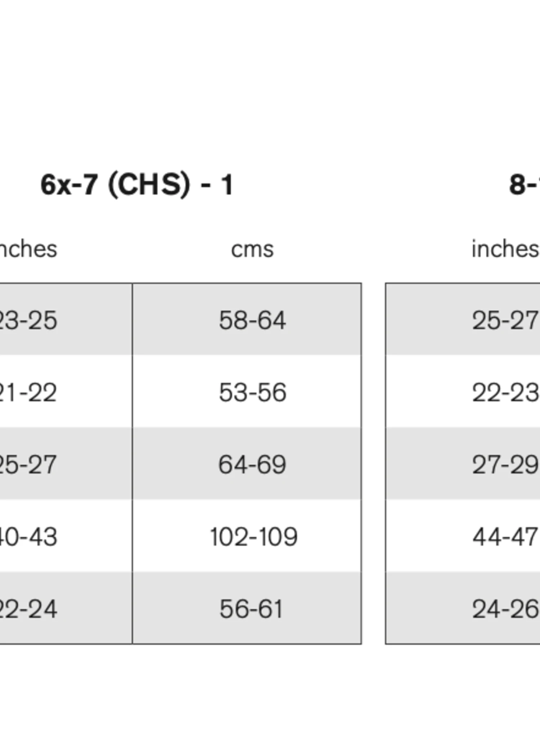The width and height of the screenshot is (540, 756).
Task: Select the 24-26 inches cell
Action: point(505,609)
